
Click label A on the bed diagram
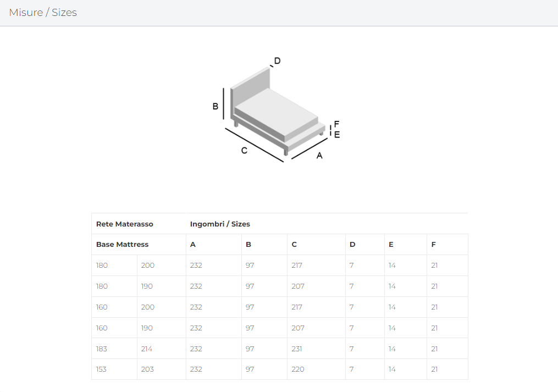coord(319,156)
